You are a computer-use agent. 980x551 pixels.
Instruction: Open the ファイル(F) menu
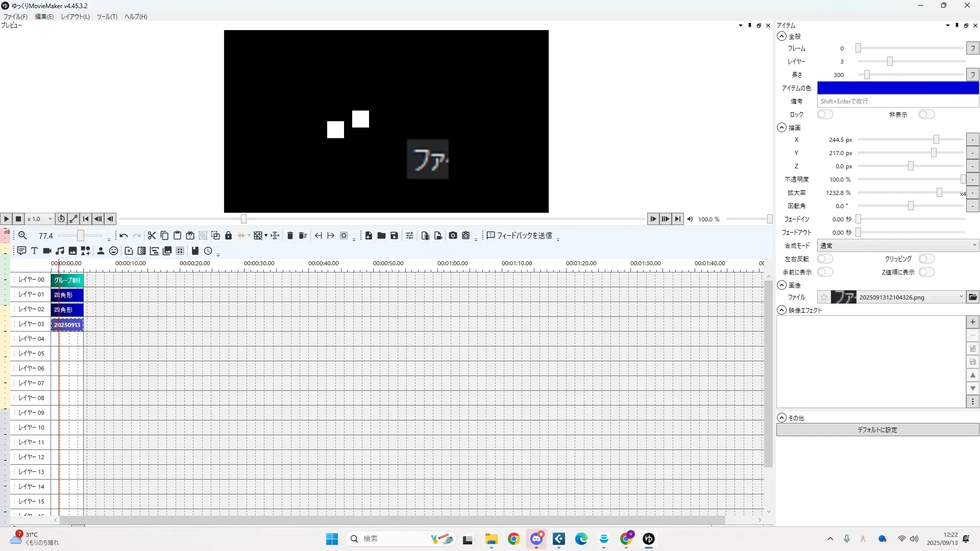click(15, 17)
